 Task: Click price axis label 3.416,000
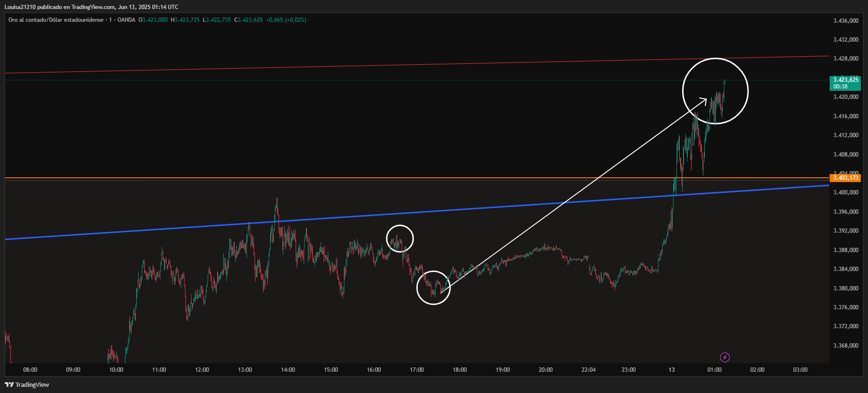846,116
